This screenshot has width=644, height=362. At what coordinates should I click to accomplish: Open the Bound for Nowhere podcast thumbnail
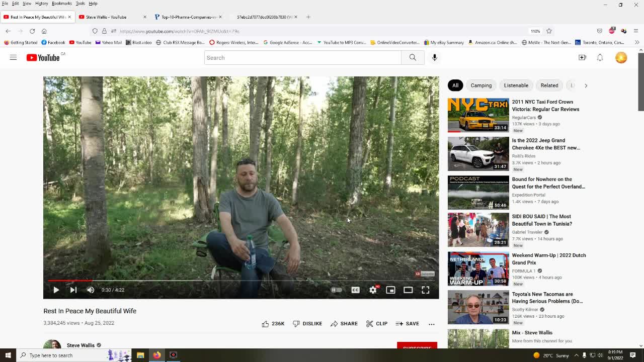(478, 193)
